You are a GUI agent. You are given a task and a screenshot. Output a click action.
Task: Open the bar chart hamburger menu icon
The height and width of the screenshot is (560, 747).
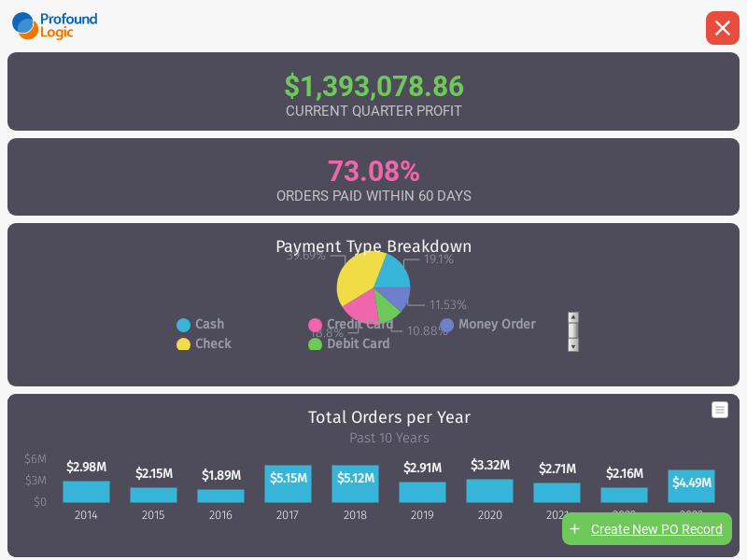719,410
